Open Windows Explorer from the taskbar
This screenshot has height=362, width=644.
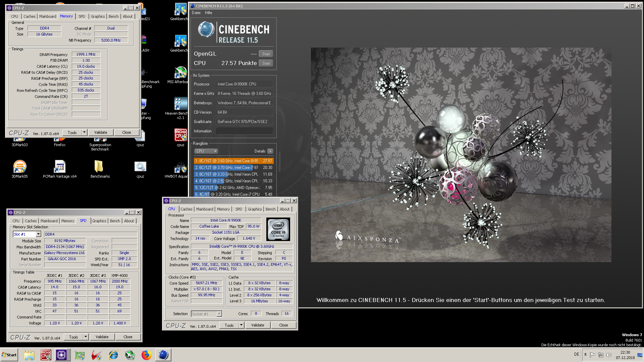29,355
